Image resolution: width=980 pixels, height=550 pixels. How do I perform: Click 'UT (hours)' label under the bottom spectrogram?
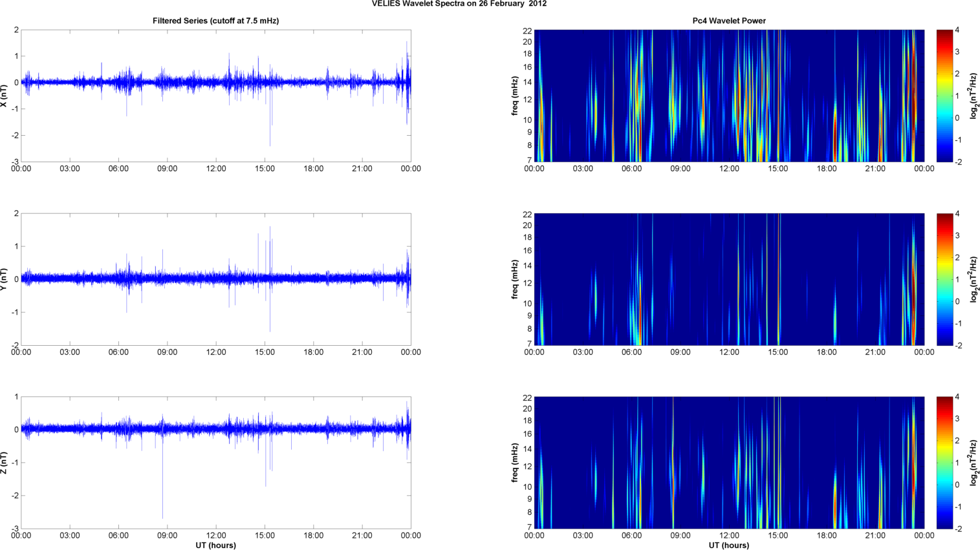point(729,545)
